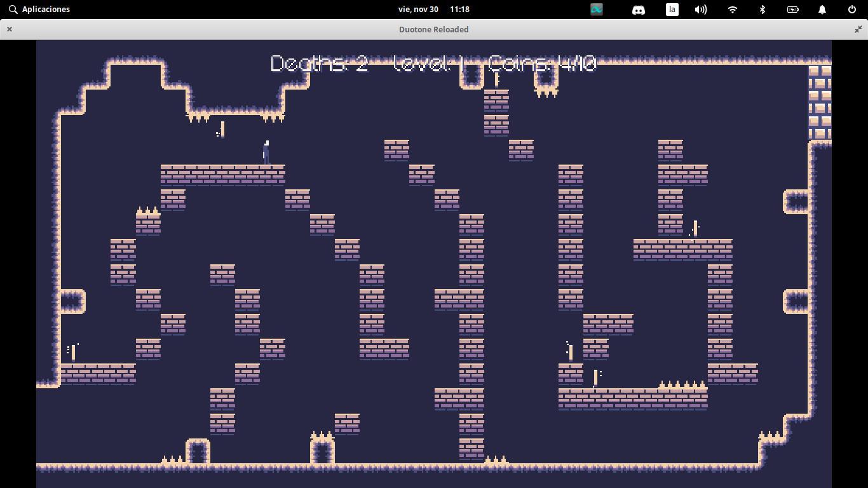
Task: Click the Coins counter in the HUD
Action: pyautogui.click(x=542, y=64)
